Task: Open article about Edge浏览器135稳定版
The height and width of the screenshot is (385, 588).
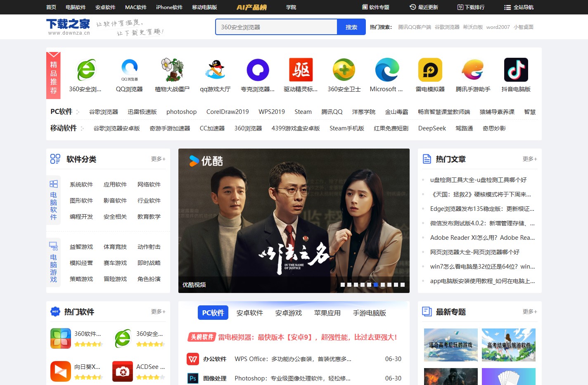Action: [482, 209]
